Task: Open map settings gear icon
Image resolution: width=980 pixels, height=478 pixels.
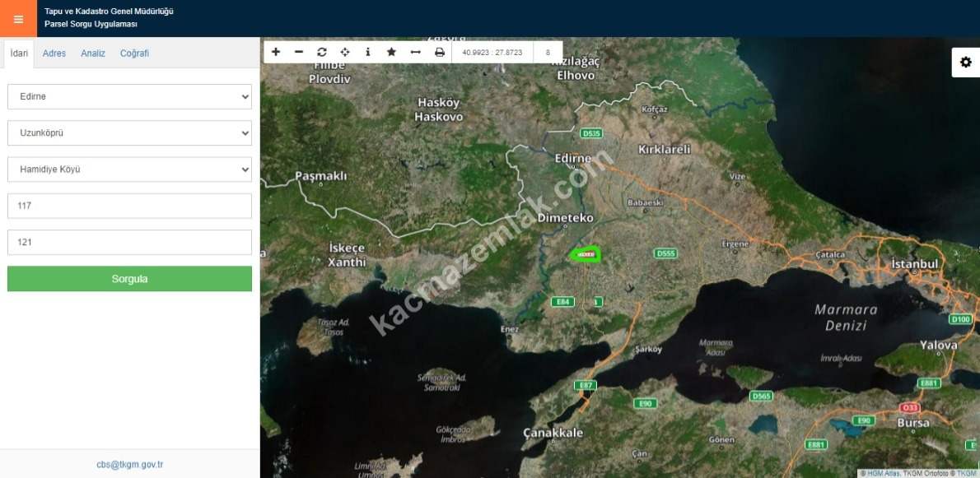Action: (x=965, y=63)
